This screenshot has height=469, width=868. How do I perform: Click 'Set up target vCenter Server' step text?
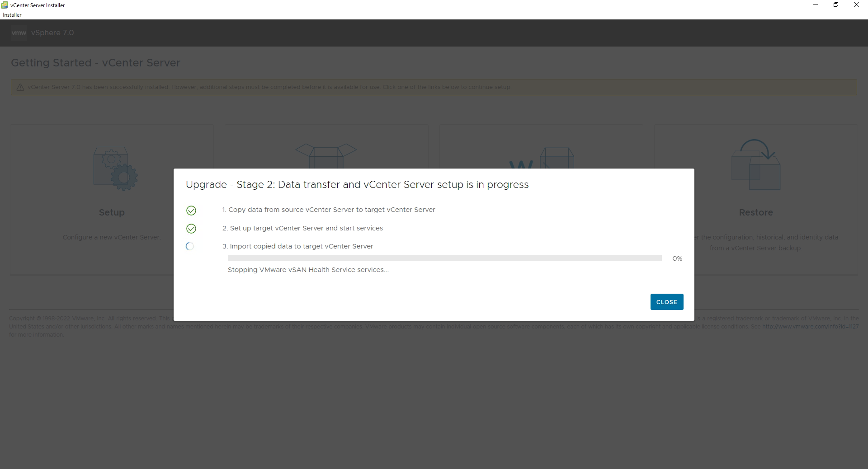tap(302, 228)
